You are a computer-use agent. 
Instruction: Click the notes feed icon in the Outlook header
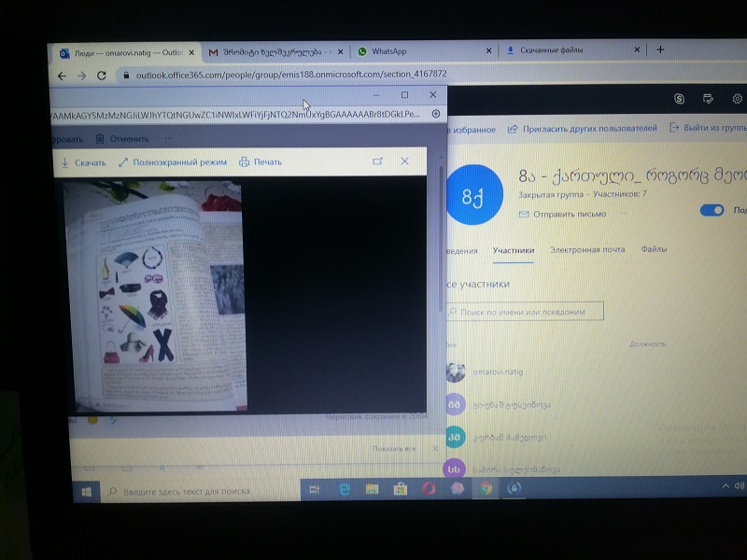pyautogui.click(x=708, y=99)
